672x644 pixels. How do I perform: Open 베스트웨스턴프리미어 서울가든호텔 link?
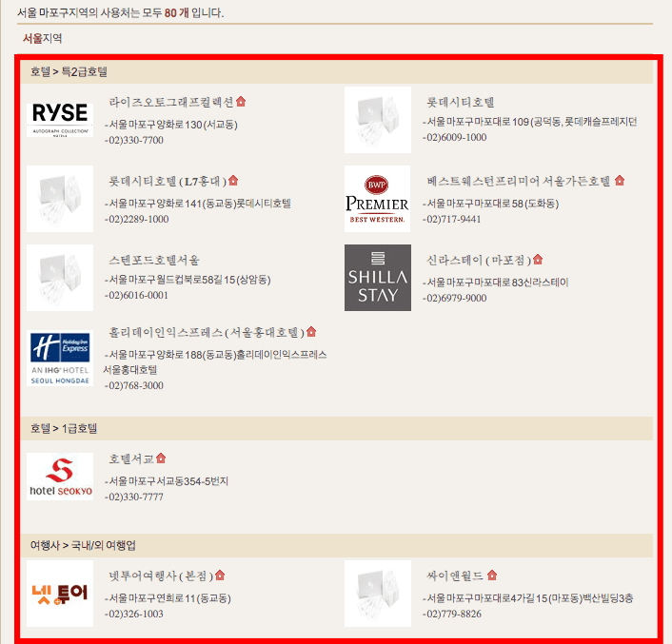519,181
